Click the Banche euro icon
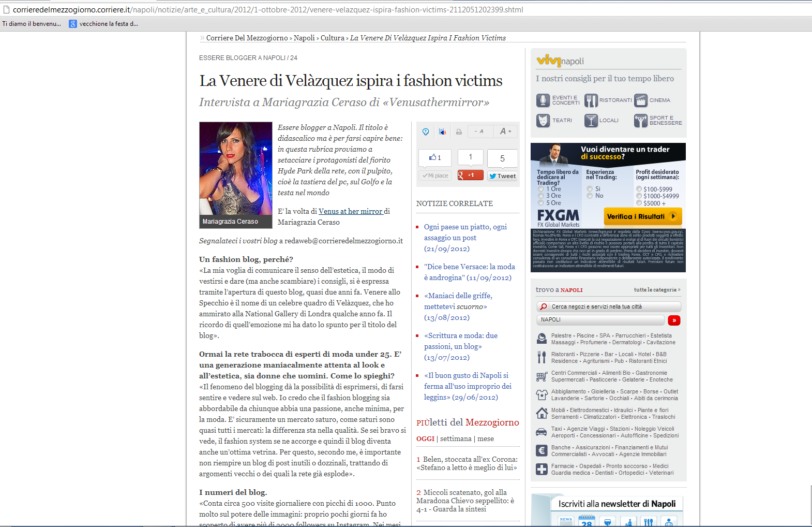 click(542, 451)
